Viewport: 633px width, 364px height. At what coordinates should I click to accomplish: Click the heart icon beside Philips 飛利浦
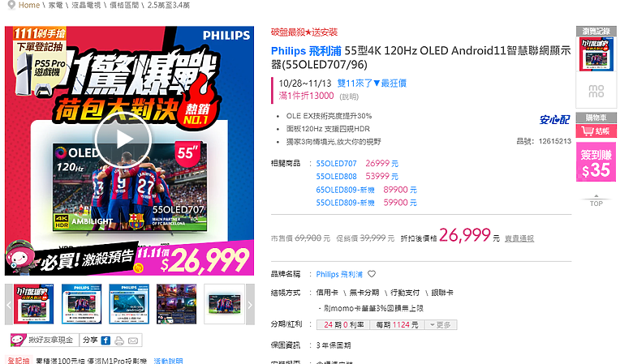(372, 274)
